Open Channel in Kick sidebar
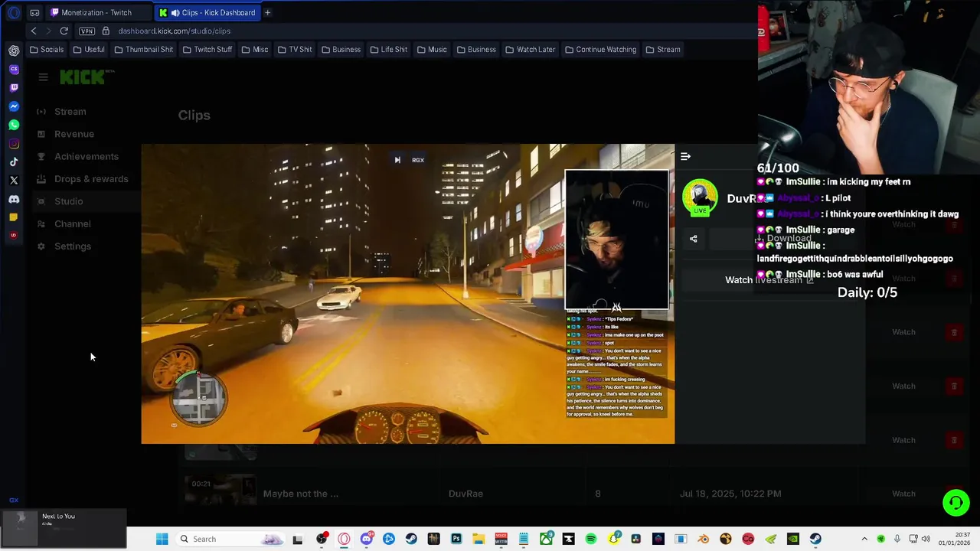Screen dimensions: 980x551 point(72,223)
